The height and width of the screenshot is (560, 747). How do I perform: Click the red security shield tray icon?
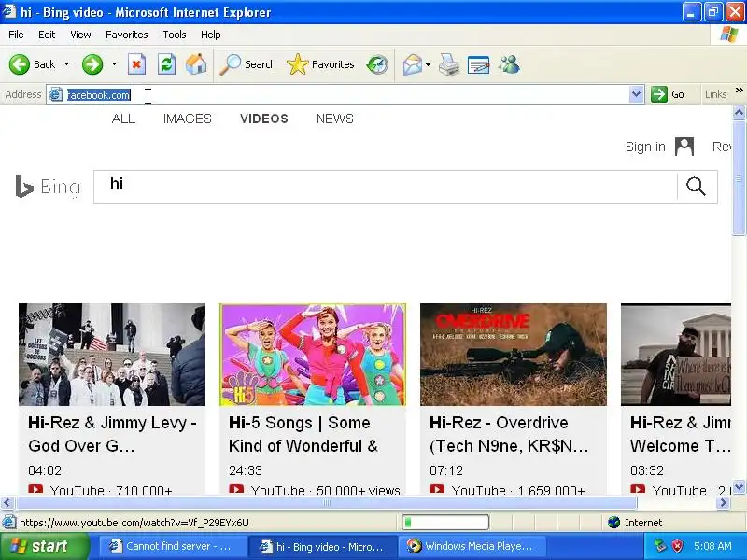pos(678,546)
